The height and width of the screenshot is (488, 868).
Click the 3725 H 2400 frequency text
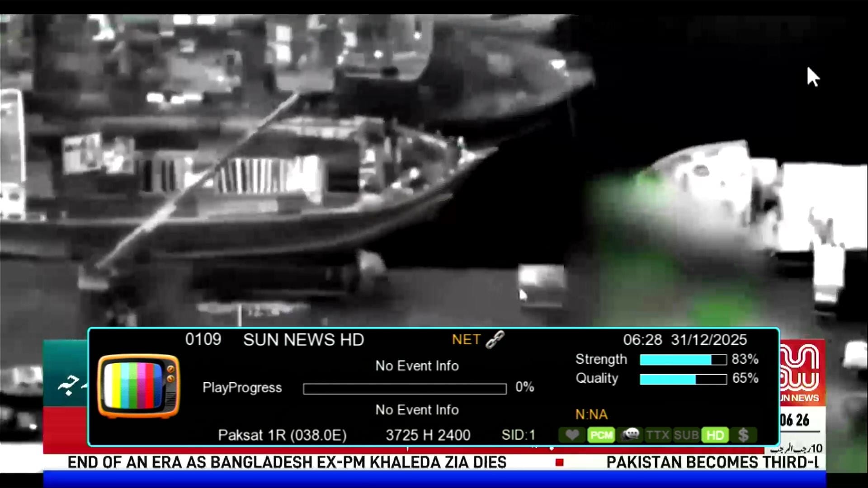(x=428, y=435)
